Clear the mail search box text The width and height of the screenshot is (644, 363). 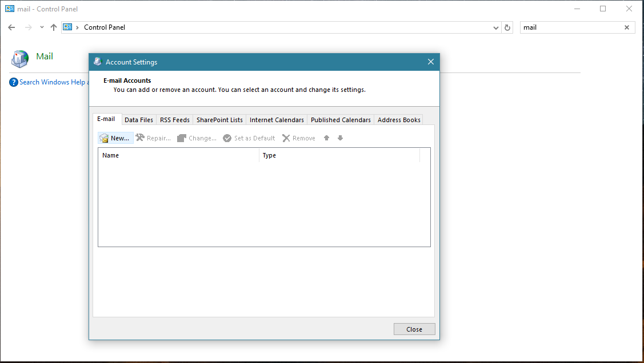coord(626,27)
